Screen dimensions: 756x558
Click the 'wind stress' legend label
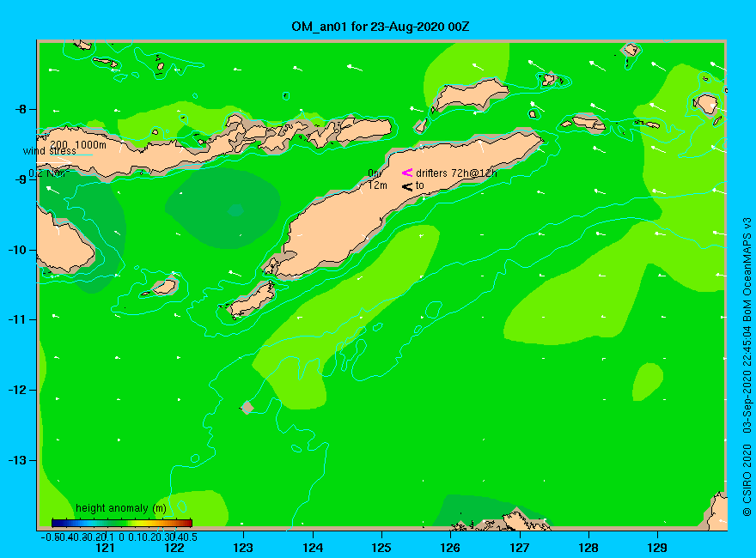[50, 151]
